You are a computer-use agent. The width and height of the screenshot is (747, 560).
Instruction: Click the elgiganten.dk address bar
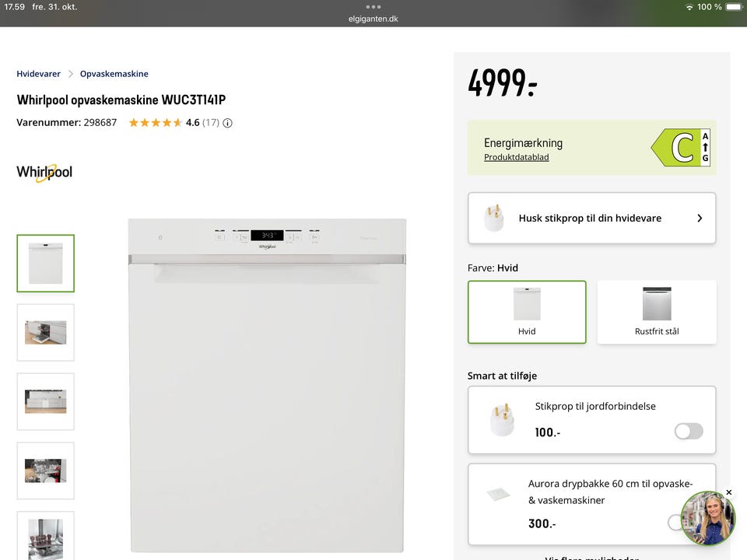pyautogui.click(x=373, y=19)
